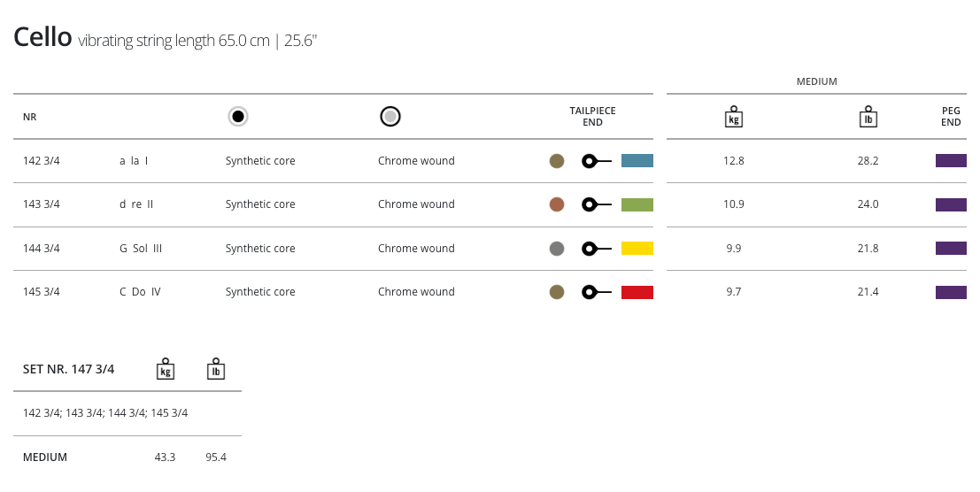Select the green tailpiece swatch for d string

637,204
